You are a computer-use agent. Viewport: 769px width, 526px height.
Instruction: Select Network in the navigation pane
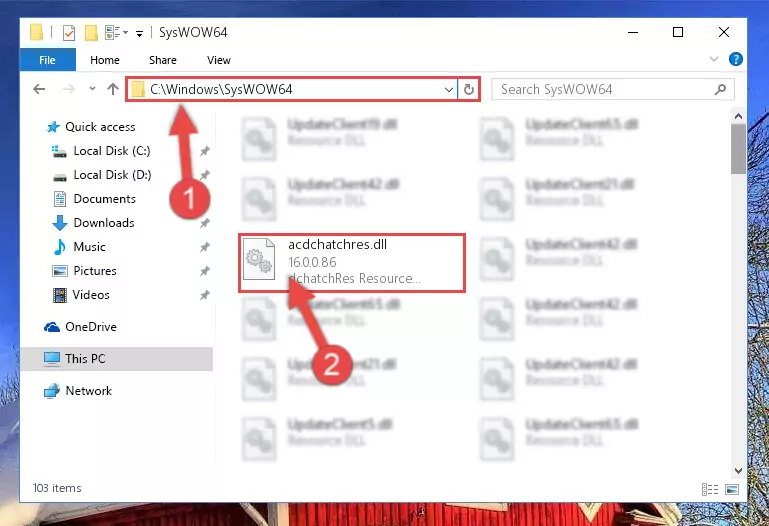point(88,391)
